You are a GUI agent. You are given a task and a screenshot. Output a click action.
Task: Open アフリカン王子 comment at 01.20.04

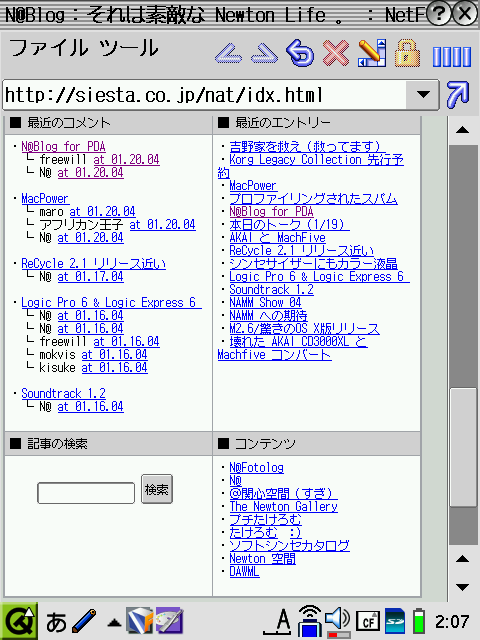point(162,225)
